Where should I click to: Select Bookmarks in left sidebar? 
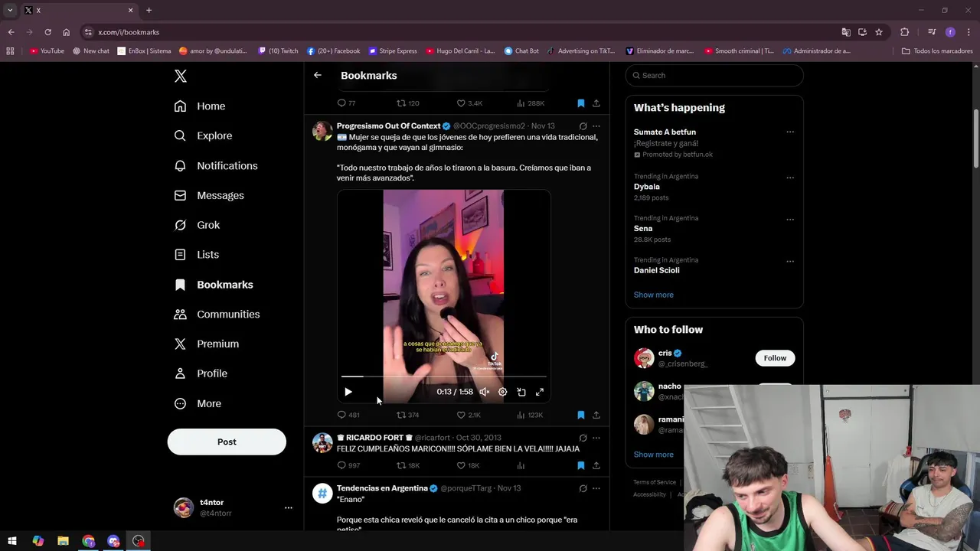[x=214, y=285]
